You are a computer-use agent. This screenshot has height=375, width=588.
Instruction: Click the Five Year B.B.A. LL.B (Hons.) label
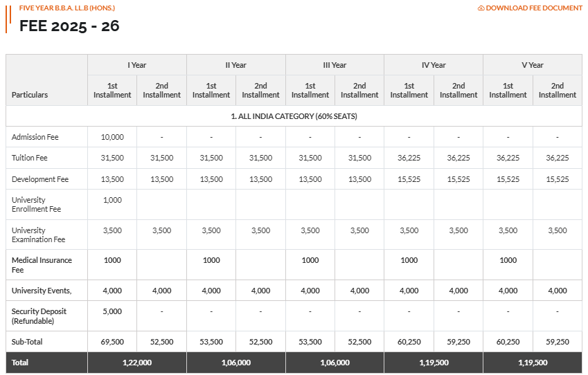point(67,8)
